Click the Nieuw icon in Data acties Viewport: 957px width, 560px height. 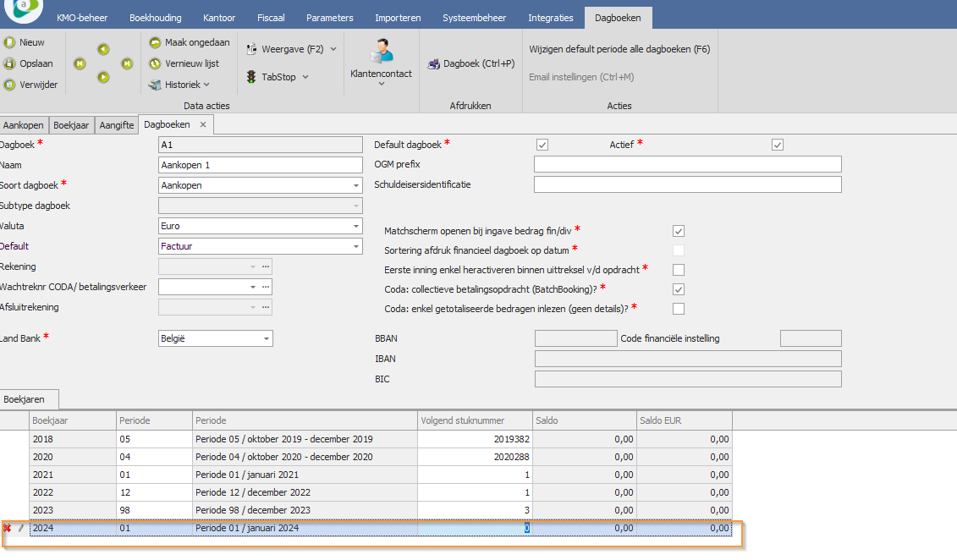(x=10, y=42)
